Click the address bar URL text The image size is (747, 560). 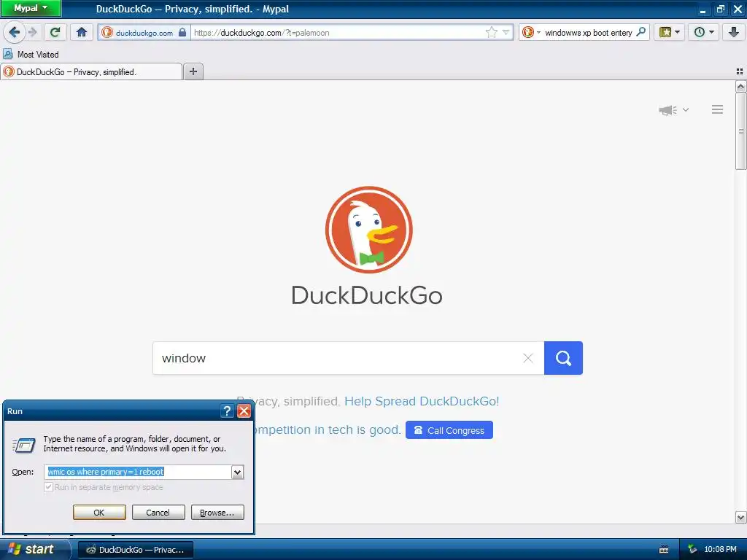coord(262,33)
